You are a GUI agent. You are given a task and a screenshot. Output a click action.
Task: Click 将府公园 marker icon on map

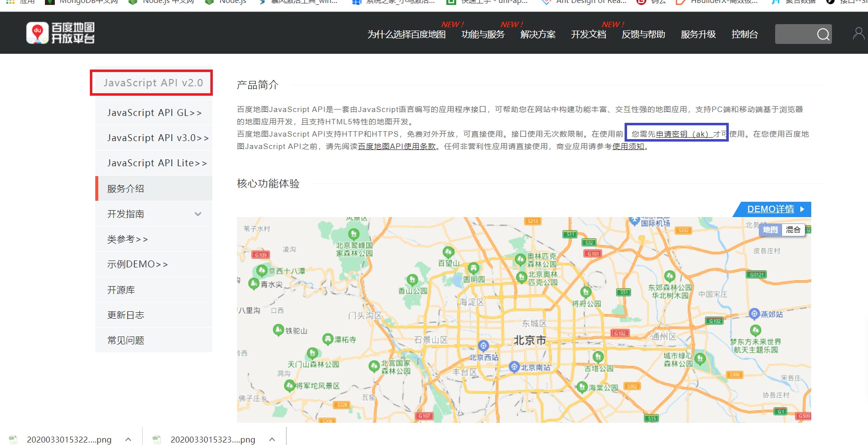586,293
